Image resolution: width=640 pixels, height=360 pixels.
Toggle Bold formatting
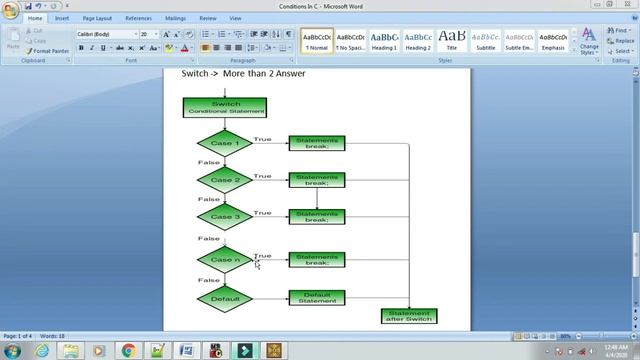[81, 48]
